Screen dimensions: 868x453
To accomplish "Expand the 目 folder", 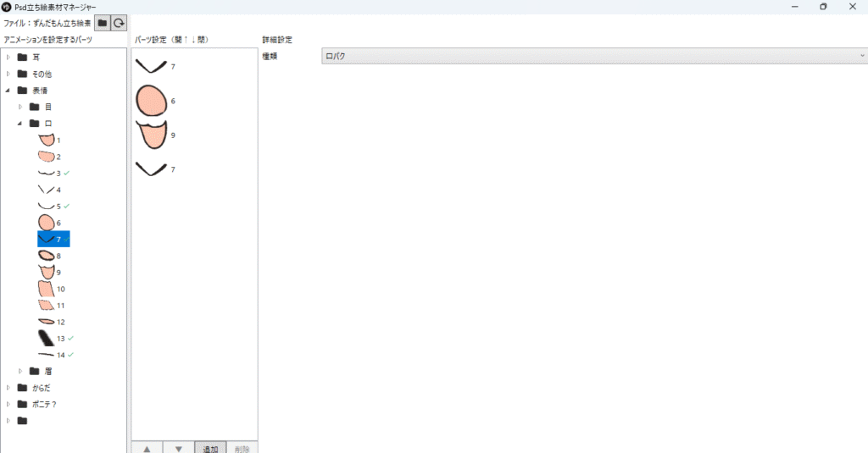I will click(x=21, y=107).
